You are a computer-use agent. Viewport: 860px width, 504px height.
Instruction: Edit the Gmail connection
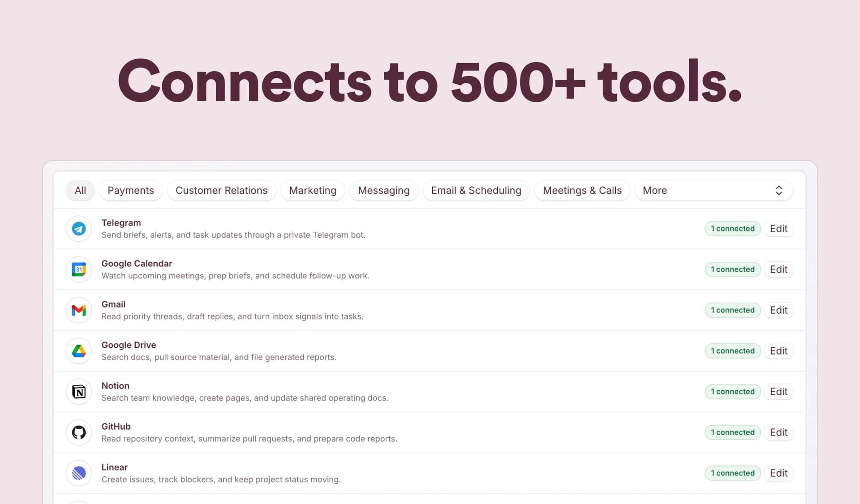pyautogui.click(x=778, y=310)
